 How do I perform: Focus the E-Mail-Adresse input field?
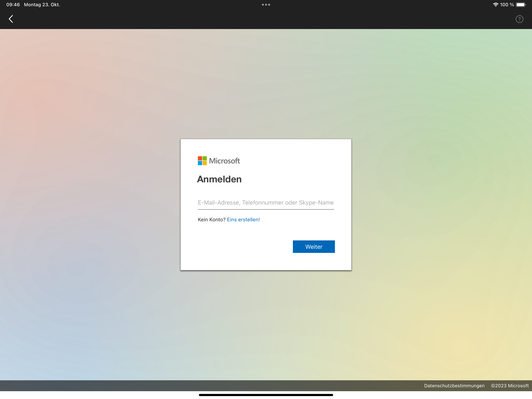[266, 203]
